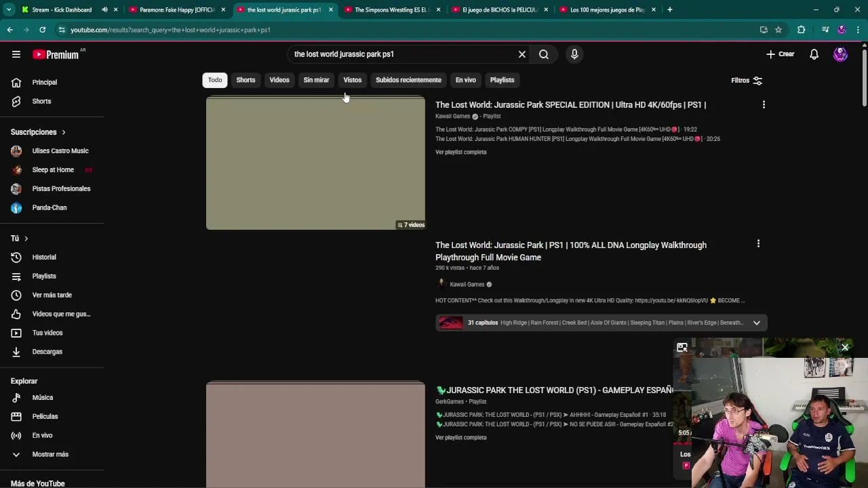Select the Playlists filter chip
868x488 pixels.
[x=502, y=80]
